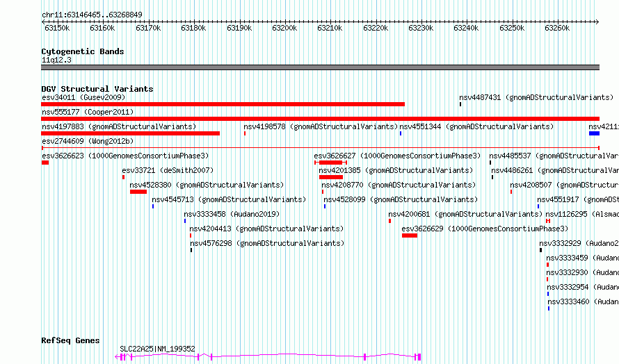The width and height of the screenshot is (619, 364).
Task: Click the 63260k ruler tick label
Action: [557, 28]
